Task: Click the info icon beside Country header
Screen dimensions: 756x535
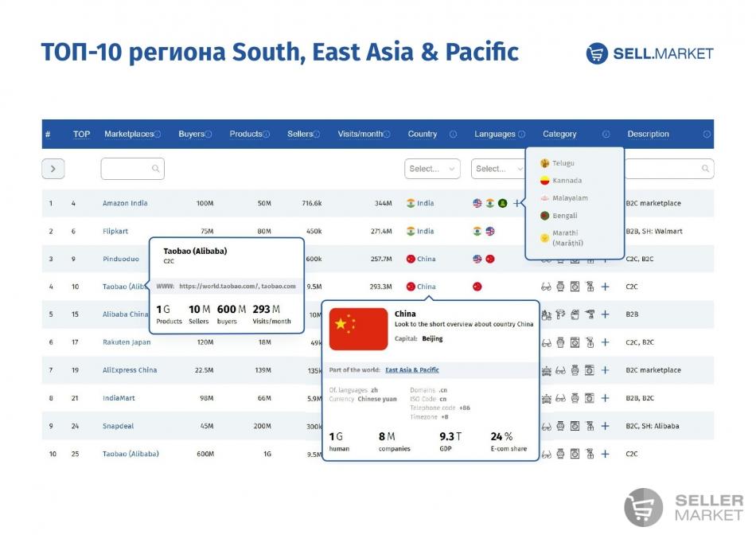Action: pyautogui.click(x=454, y=134)
